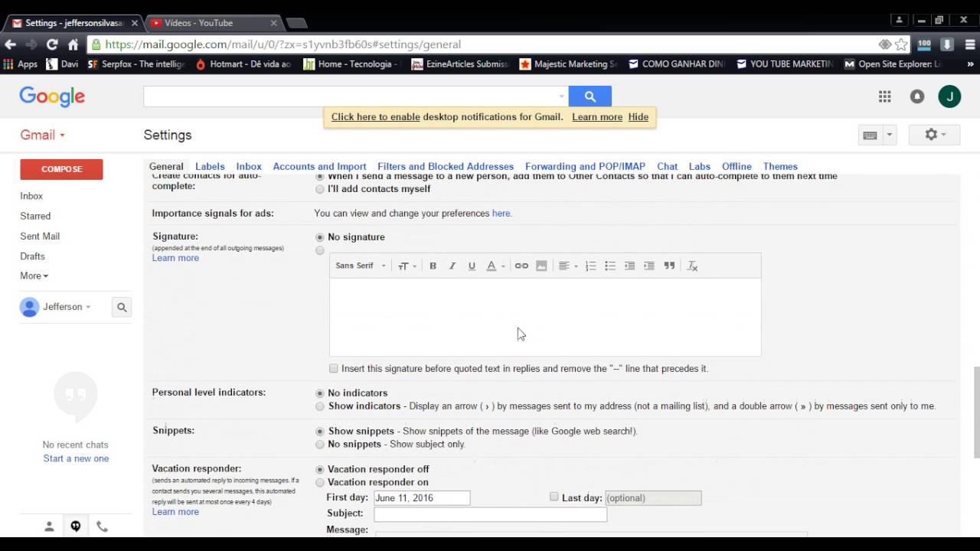Apply quote formatting in signature

669,266
